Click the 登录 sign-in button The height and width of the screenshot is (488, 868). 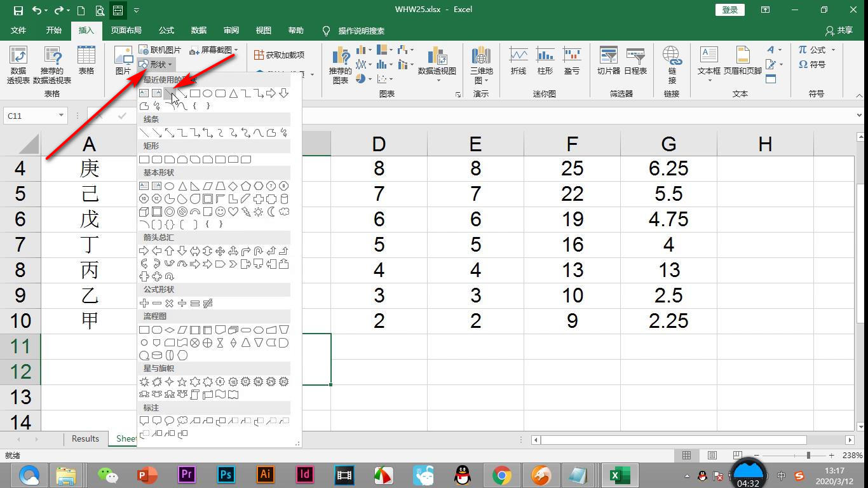[730, 10]
